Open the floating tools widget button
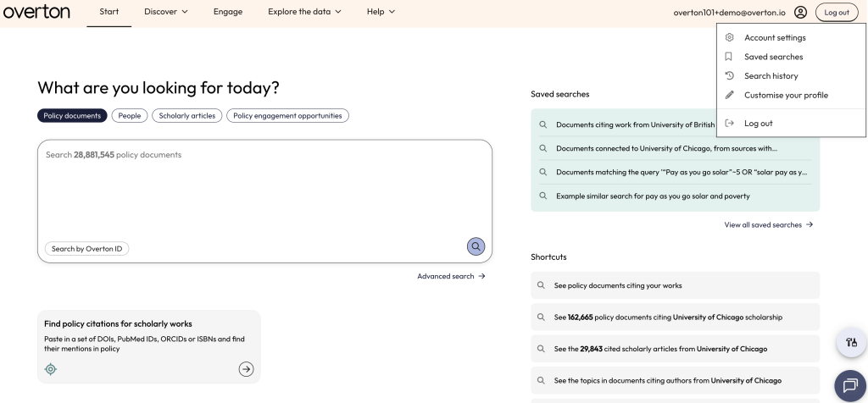868x403 pixels. point(851,342)
